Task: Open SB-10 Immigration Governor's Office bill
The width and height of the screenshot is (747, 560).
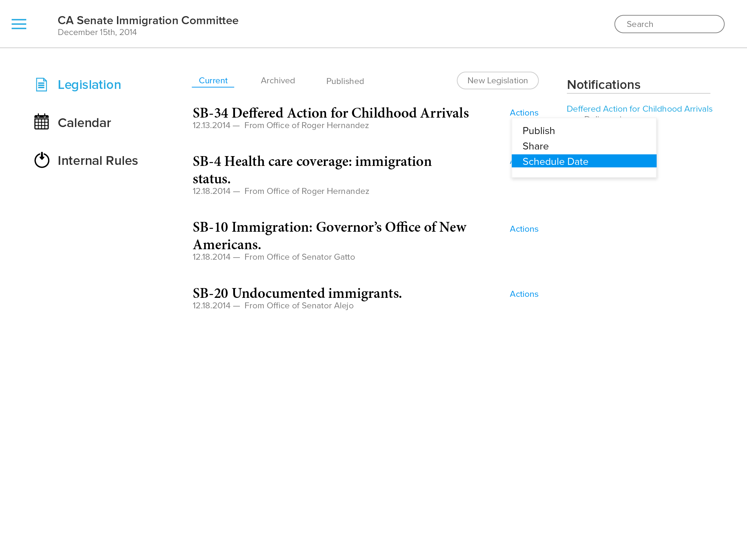Action: tap(329, 236)
